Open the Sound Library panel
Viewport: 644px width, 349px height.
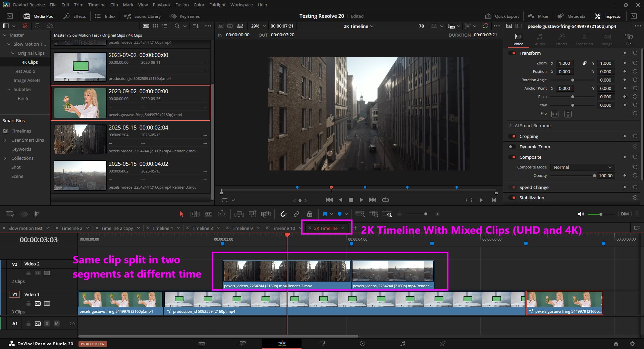[143, 16]
